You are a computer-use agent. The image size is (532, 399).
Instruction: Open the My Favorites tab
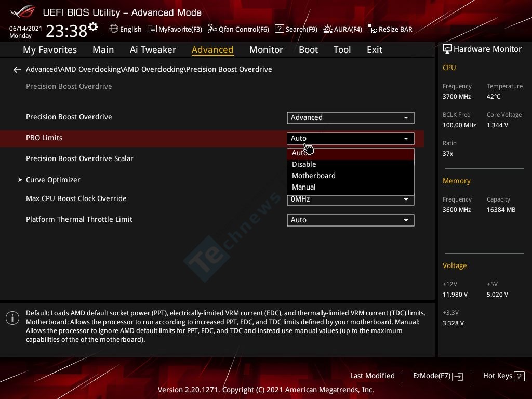50,50
